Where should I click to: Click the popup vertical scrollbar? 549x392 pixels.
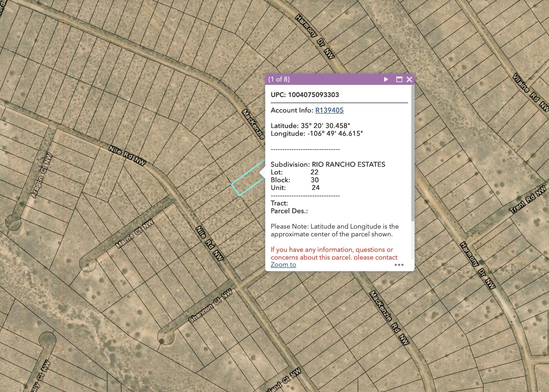413,153
